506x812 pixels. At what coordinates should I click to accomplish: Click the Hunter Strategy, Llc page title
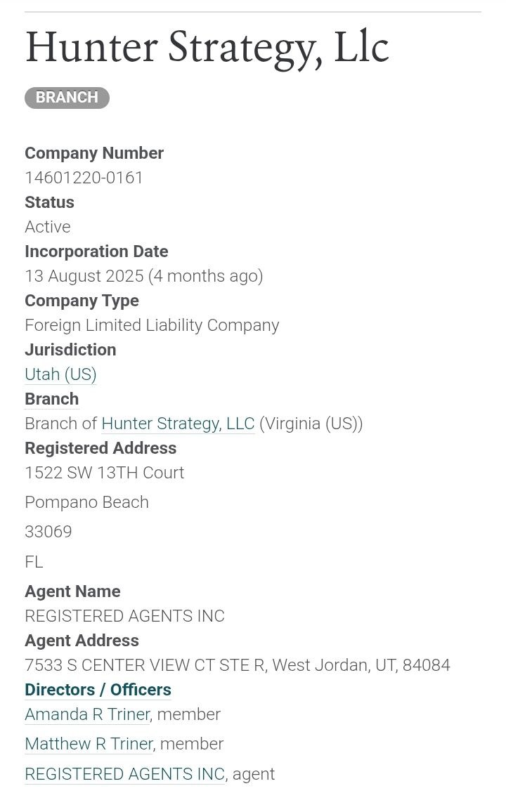[207, 48]
